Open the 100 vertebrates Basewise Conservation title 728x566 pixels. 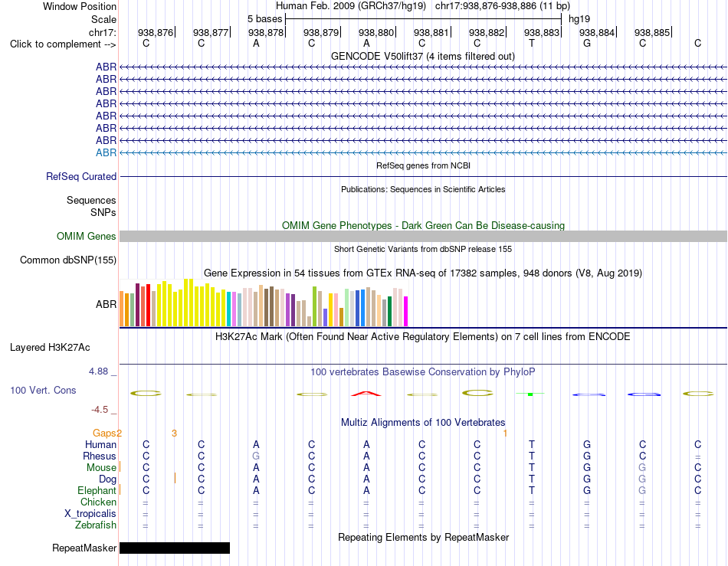(423, 372)
